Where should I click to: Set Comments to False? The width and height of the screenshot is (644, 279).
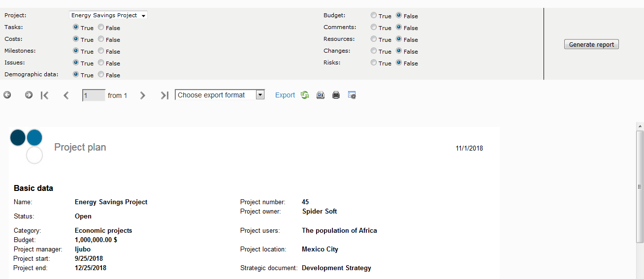[x=399, y=28]
